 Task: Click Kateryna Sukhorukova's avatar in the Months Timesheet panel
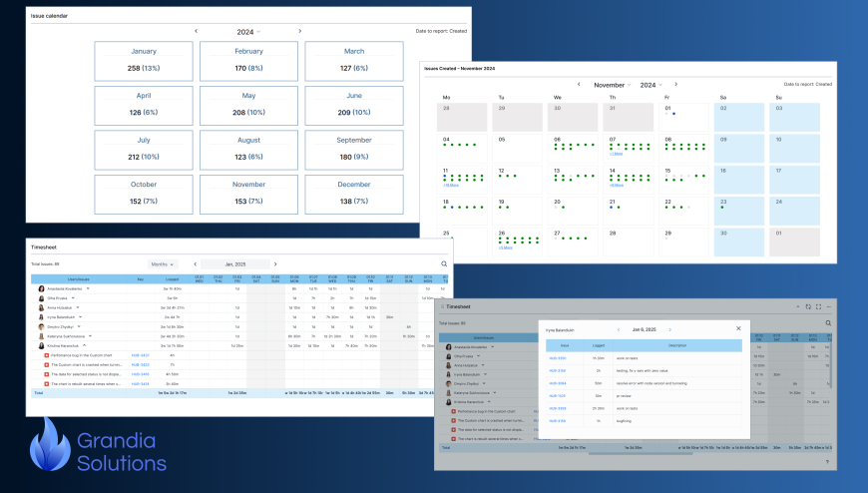tap(42, 336)
